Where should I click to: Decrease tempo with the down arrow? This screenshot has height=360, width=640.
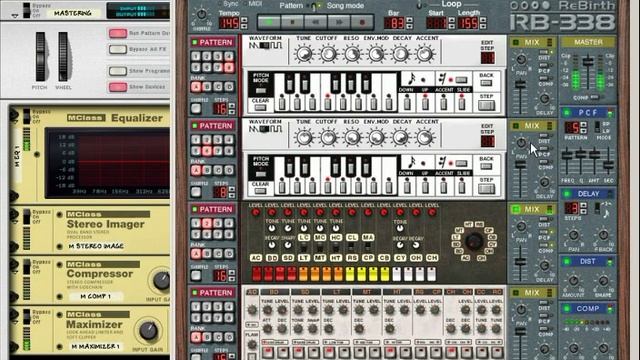coord(244,26)
